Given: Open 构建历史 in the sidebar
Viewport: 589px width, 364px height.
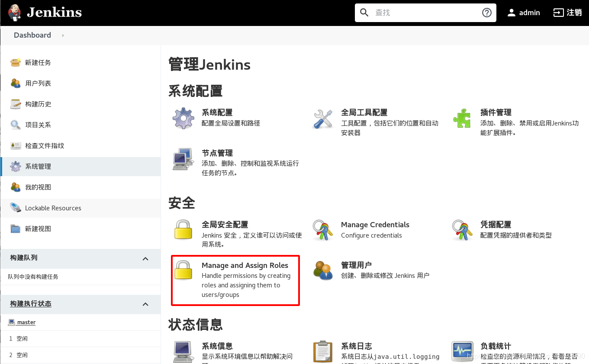Looking at the screenshot, I should [38, 104].
